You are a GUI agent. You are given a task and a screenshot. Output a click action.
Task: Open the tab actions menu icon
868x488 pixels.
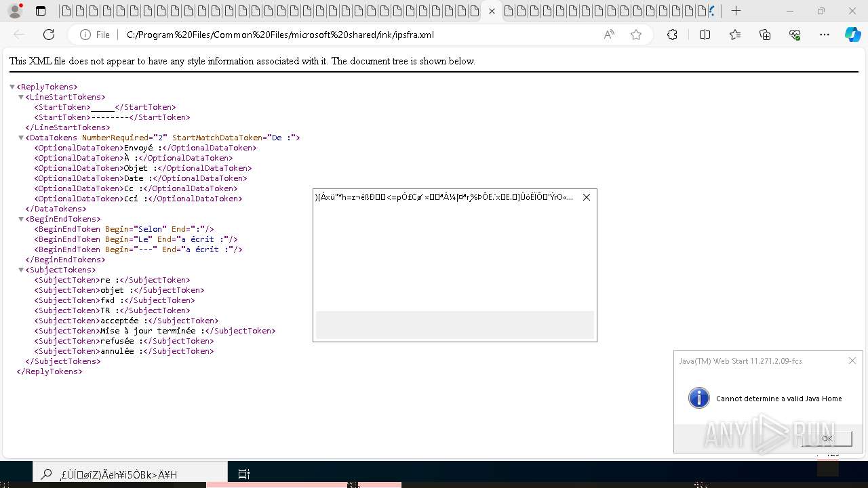[x=41, y=11]
